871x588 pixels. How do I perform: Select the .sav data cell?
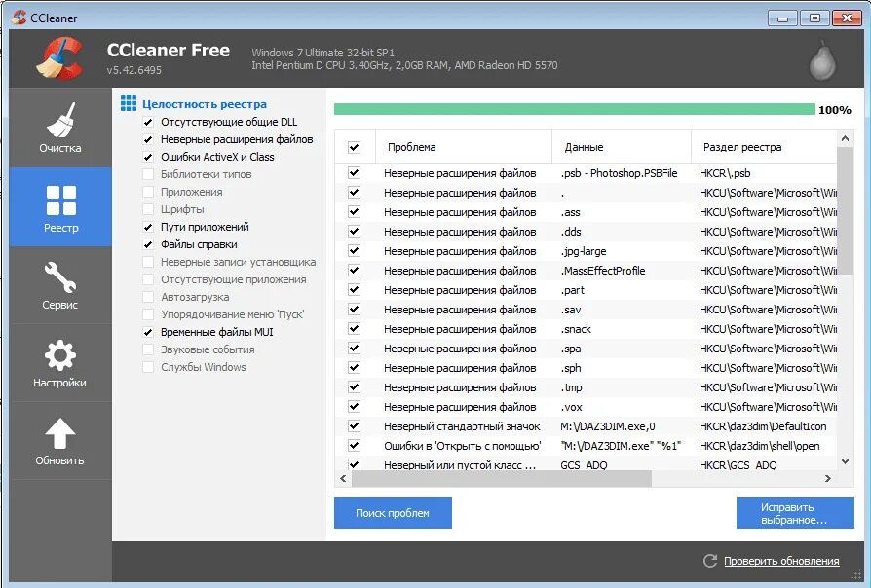571,310
